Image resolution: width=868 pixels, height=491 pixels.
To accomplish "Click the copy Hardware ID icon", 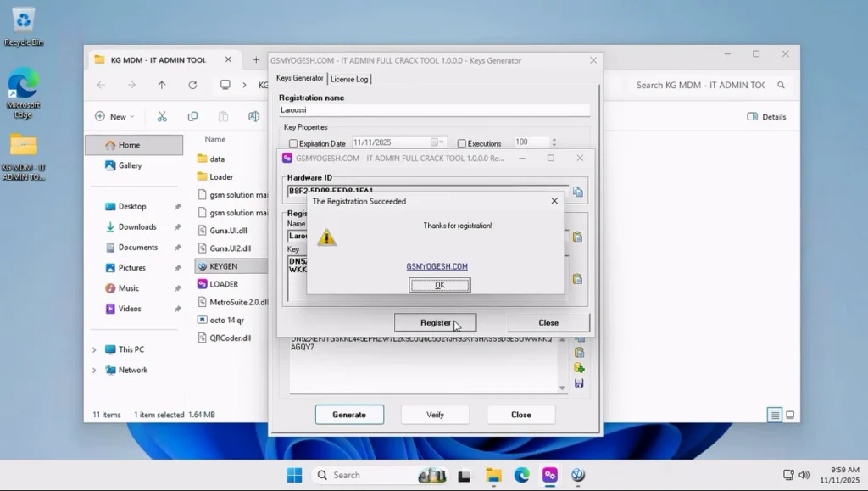I will pos(578,192).
